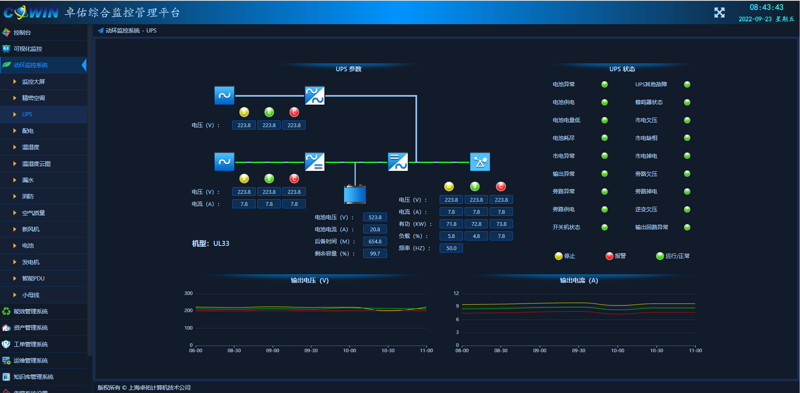This screenshot has height=393, width=800.
Task: Select the 温湿度 submenu item
Action: tap(43, 147)
